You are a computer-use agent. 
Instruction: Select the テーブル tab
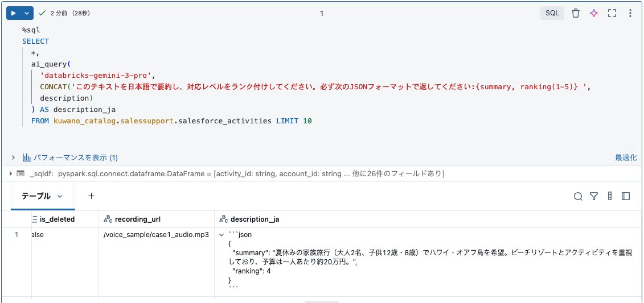click(x=36, y=196)
